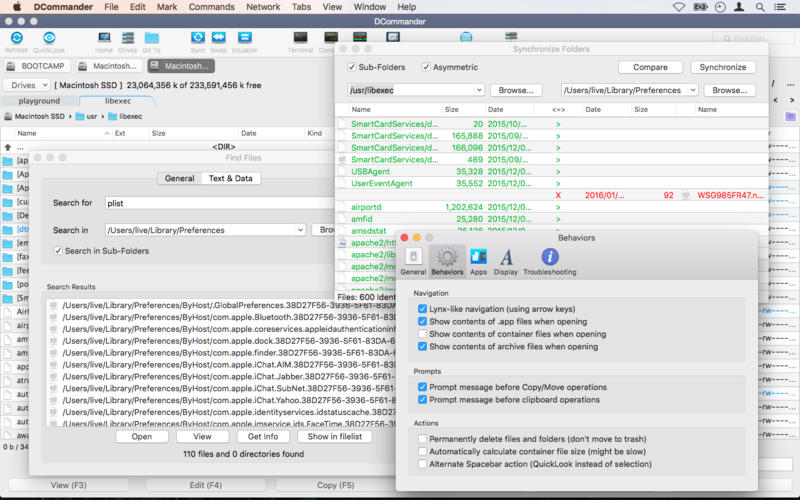The image size is (800, 500).
Task: Click the Sync toolbar icon
Action: [x=198, y=39]
